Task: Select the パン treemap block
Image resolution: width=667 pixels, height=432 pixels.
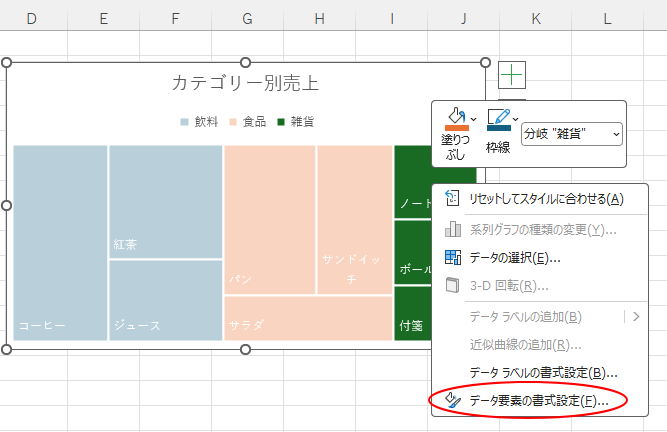Action: [x=270, y=220]
